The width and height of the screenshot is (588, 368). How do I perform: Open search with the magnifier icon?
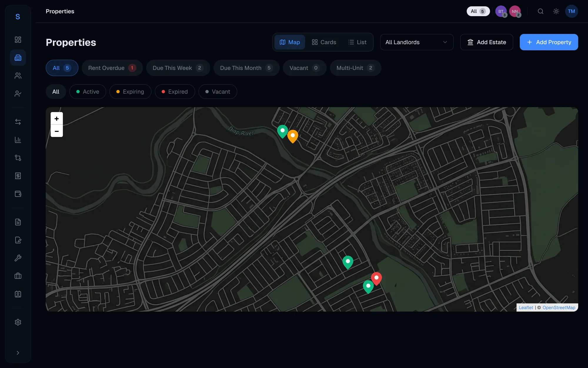click(540, 11)
